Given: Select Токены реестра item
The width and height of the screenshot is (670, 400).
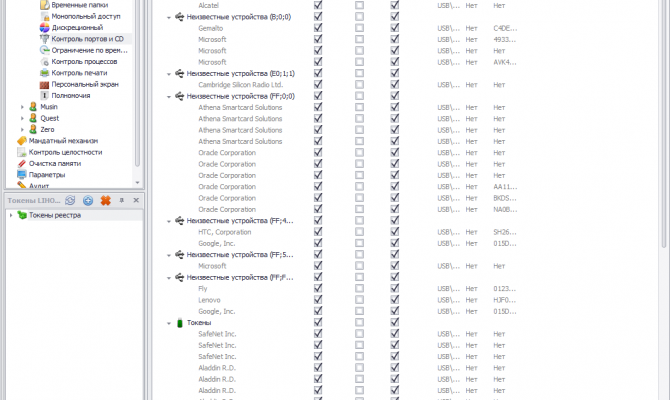Looking at the screenshot, I should (x=55, y=215).
